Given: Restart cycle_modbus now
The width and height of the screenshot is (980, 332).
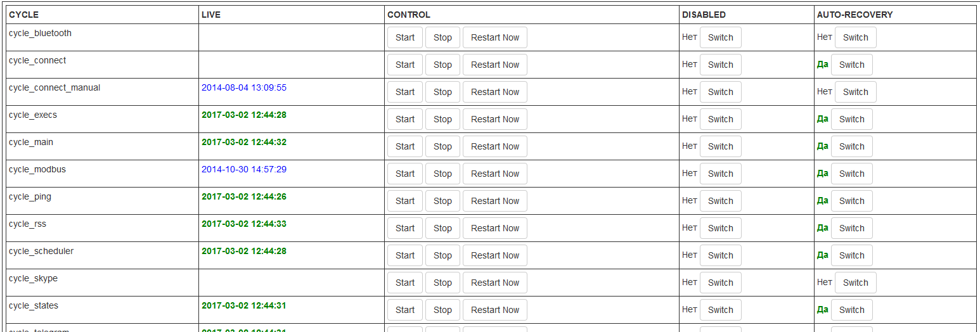Looking at the screenshot, I should pos(494,174).
